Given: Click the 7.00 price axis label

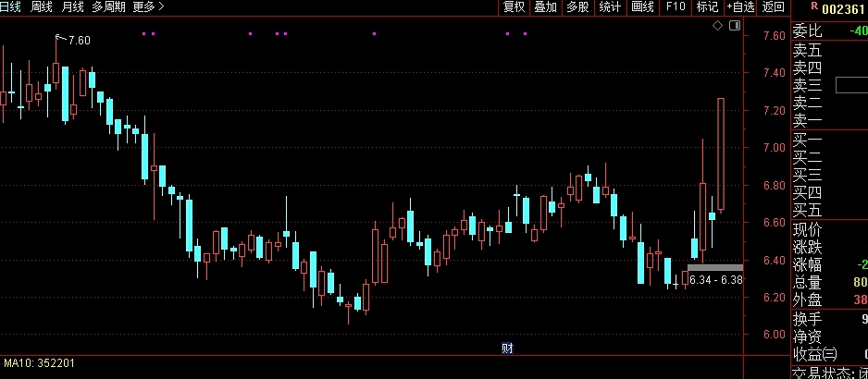Looking at the screenshot, I should click(x=774, y=148).
